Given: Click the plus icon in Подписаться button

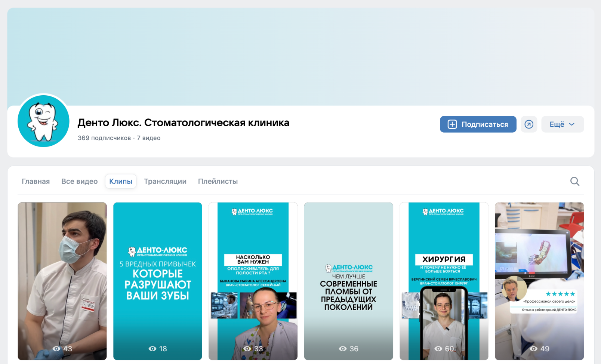Looking at the screenshot, I should 452,124.
